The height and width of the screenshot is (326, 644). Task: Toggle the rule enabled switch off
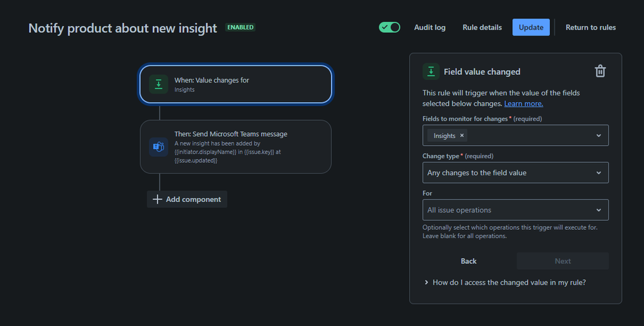pyautogui.click(x=389, y=28)
